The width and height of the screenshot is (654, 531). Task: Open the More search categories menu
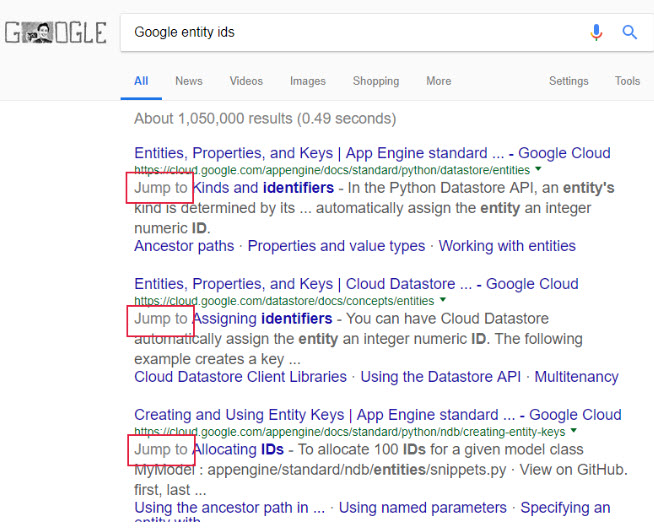coord(438,81)
